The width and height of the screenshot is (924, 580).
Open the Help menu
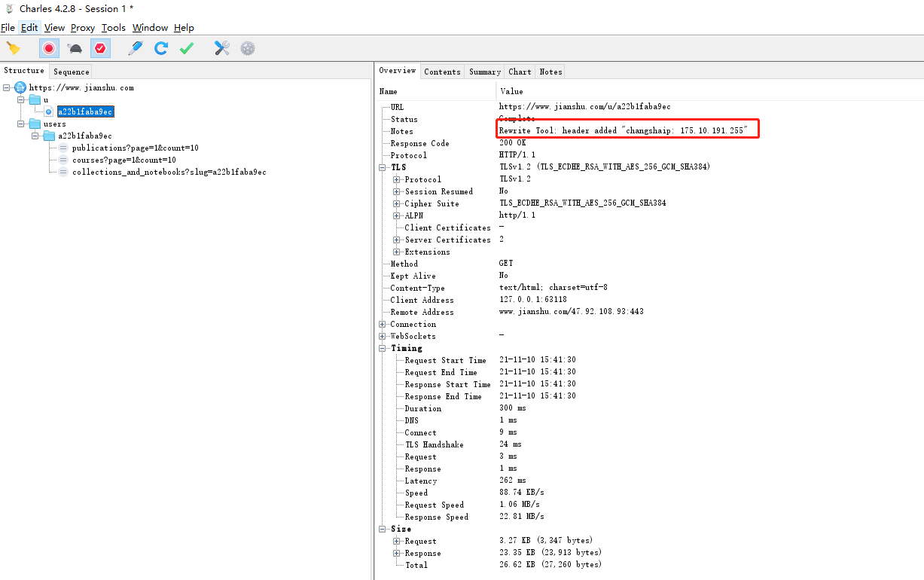[x=184, y=28]
